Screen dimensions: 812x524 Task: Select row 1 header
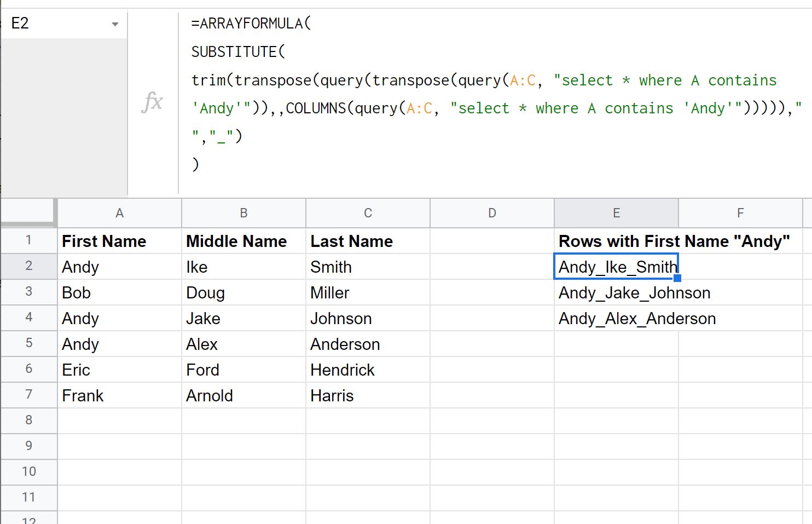tap(28, 240)
